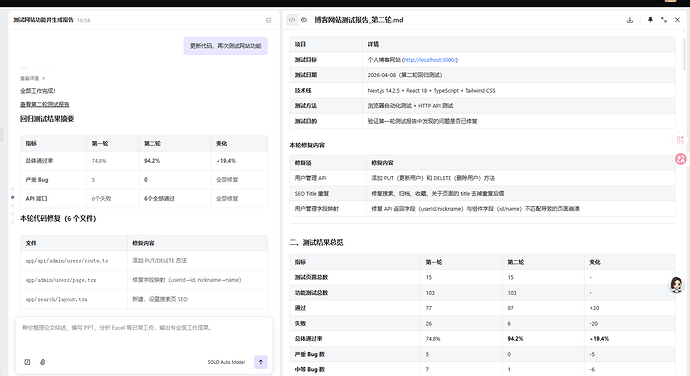Click the slash-command icon in the chat input
690x376 pixels.
[x=27, y=362]
